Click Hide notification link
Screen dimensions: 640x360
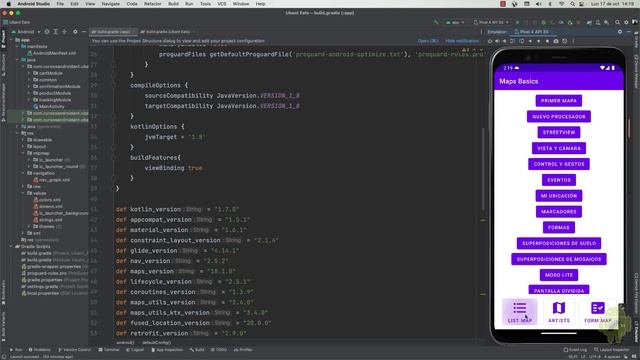462,41
